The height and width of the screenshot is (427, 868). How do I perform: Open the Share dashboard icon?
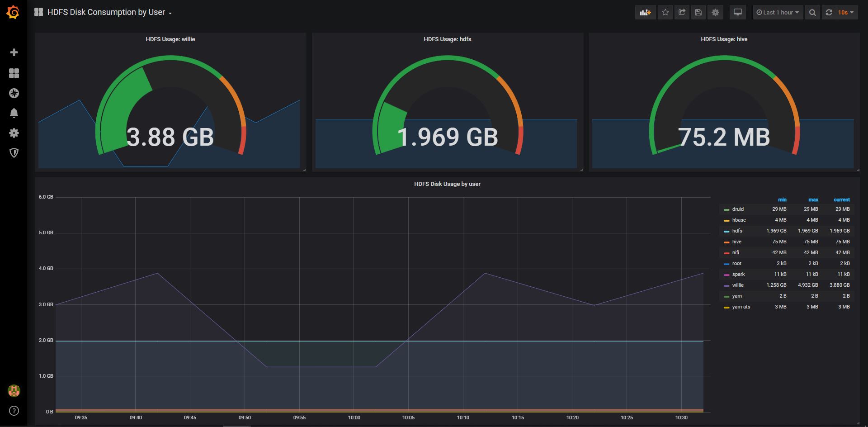click(x=681, y=12)
